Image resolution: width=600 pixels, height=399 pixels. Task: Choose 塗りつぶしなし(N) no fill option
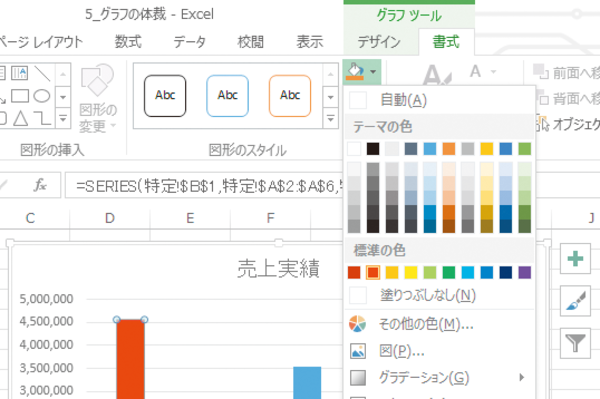439,295
